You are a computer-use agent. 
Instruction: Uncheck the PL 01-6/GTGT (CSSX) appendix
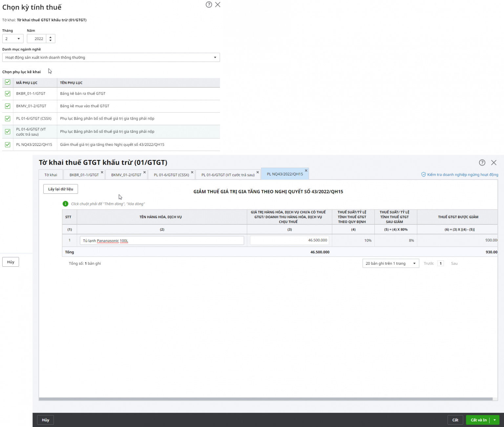pyautogui.click(x=8, y=119)
